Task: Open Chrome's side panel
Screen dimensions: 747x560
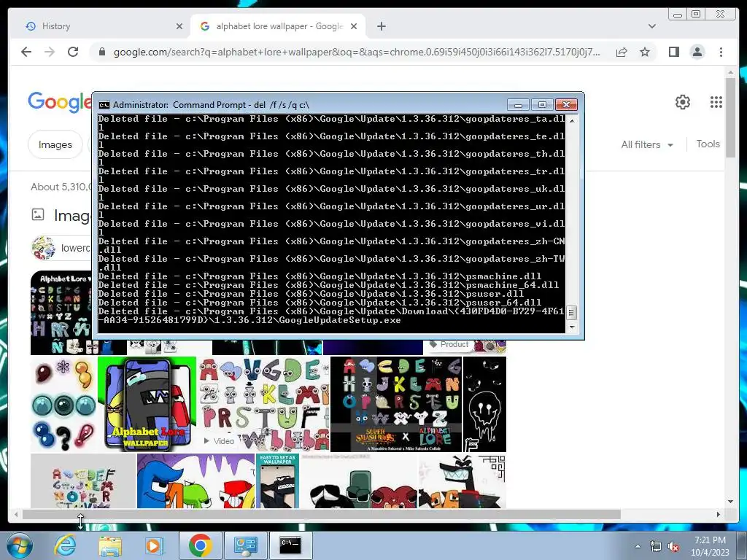Action: pyautogui.click(x=673, y=52)
